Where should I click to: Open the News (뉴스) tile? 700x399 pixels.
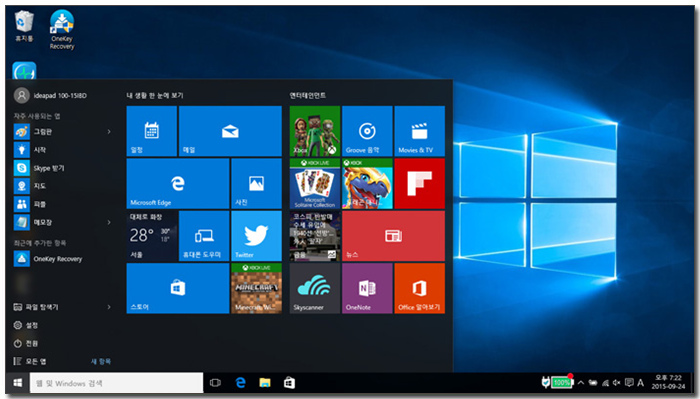tap(393, 236)
